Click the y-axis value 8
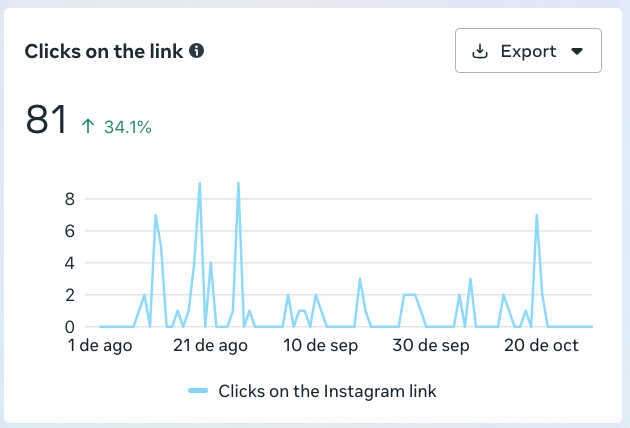 [69, 199]
